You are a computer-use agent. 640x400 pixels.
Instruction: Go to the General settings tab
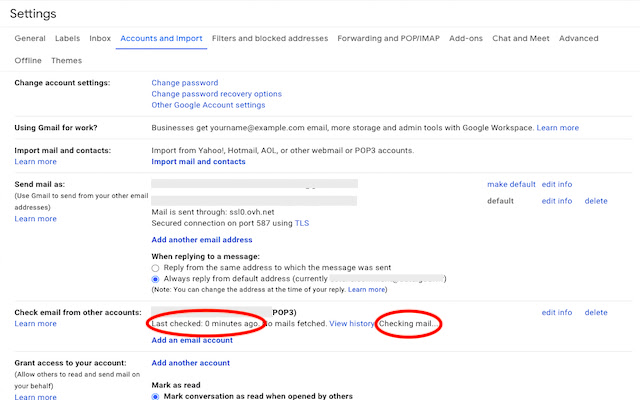pos(30,38)
